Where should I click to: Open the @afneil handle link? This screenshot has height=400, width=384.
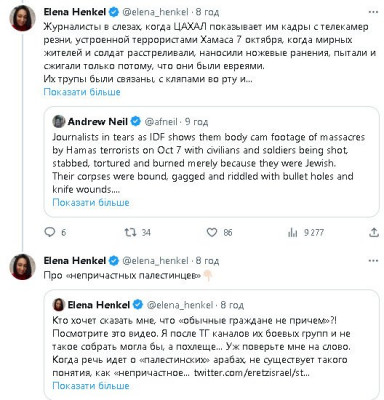coord(161,122)
